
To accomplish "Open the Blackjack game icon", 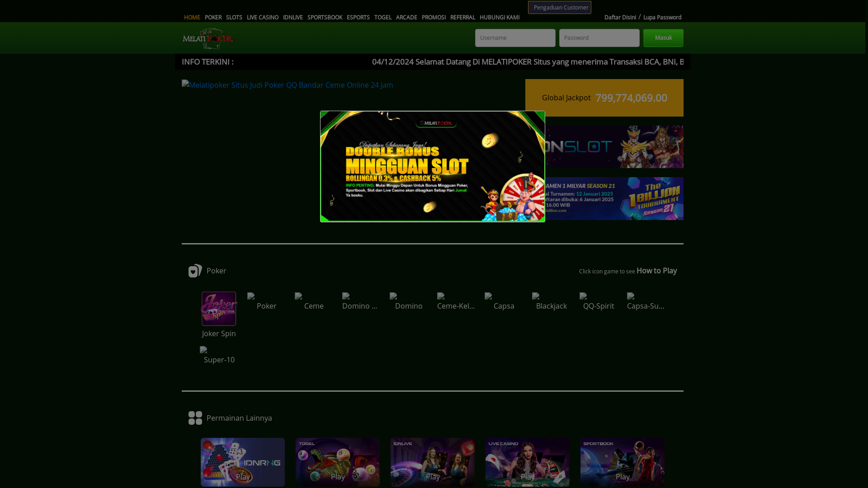I will tap(551, 302).
